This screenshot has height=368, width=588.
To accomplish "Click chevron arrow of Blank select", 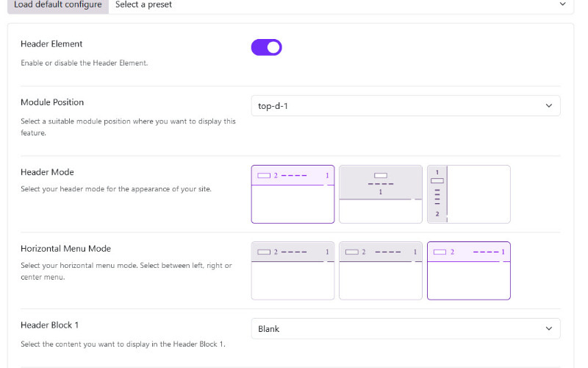I will [x=548, y=329].
